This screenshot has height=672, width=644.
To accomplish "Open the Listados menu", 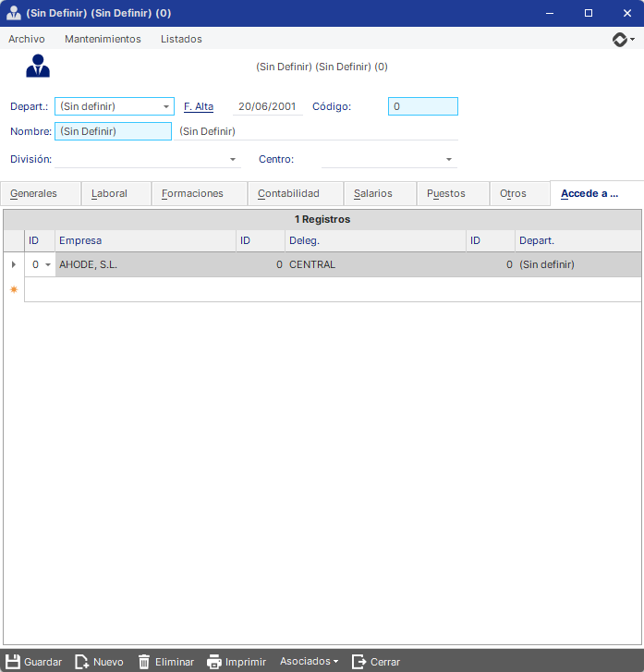I will click(181, 39).
